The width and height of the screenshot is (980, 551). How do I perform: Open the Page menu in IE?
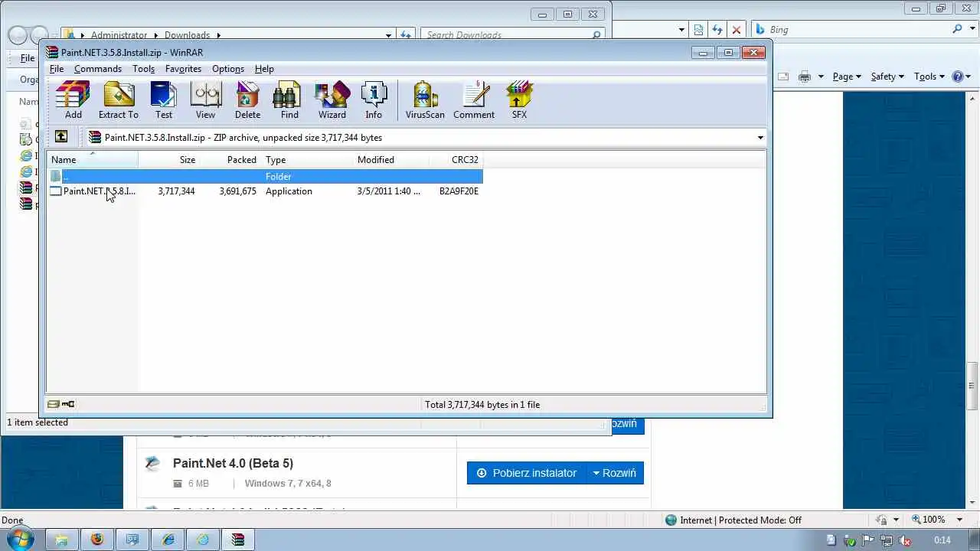point(847,77)
